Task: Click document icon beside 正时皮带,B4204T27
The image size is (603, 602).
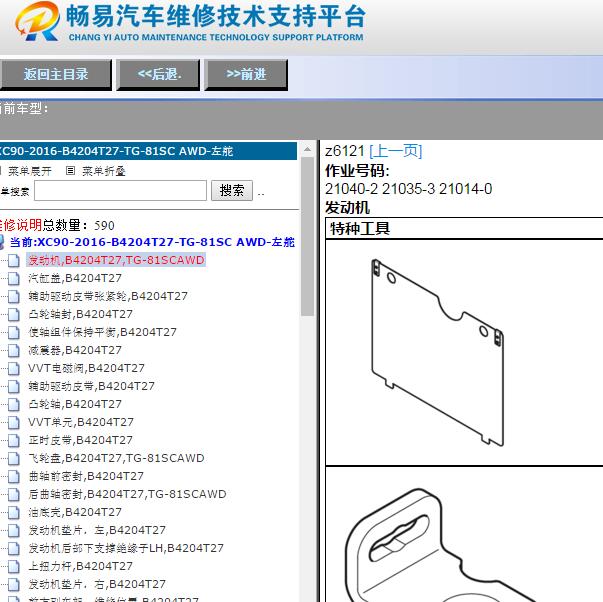Action: [x=14, y=440]
